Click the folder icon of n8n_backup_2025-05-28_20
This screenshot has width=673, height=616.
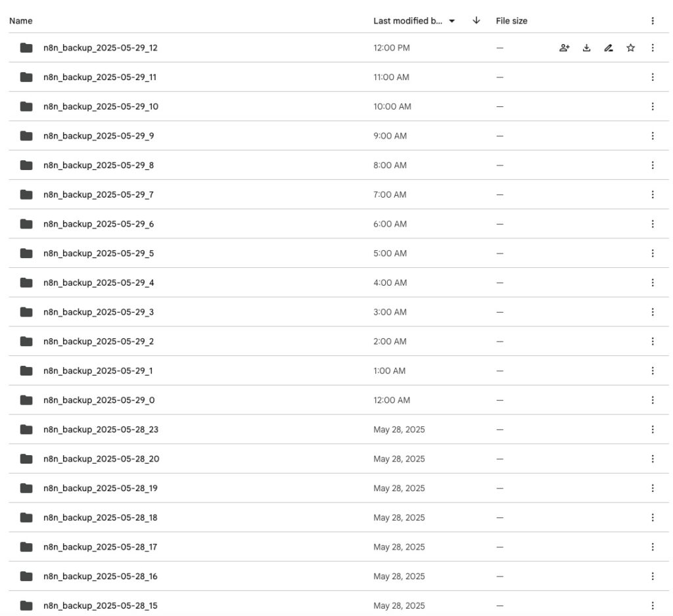tap(26, 458)
